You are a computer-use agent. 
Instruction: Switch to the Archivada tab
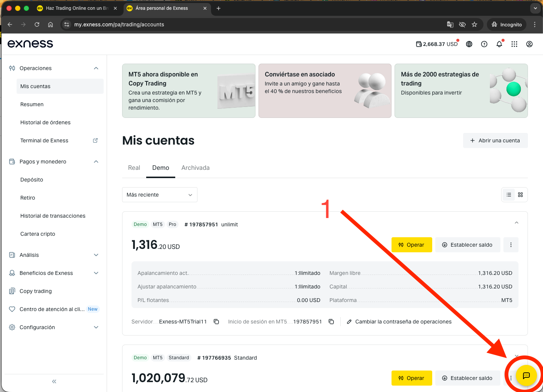196,168
